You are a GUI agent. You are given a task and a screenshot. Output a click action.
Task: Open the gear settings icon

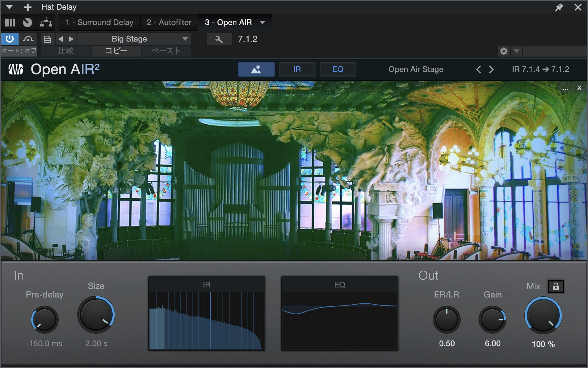[x=504, y=51]
